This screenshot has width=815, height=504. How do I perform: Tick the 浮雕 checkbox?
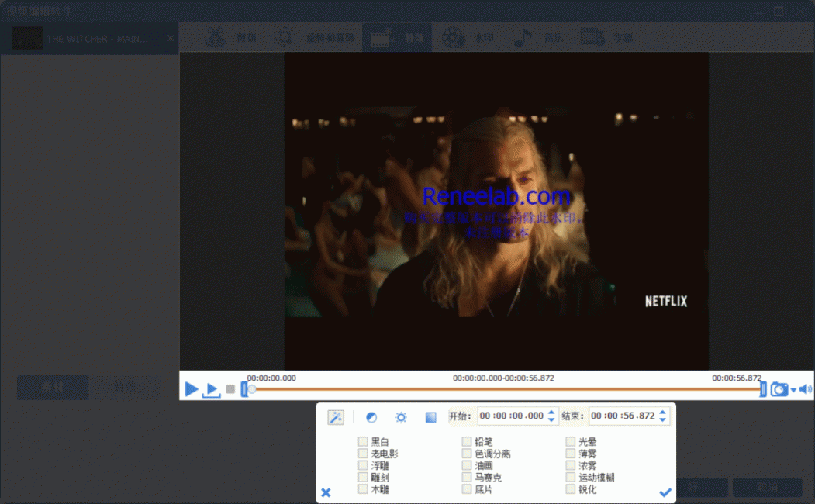(363, 465)
